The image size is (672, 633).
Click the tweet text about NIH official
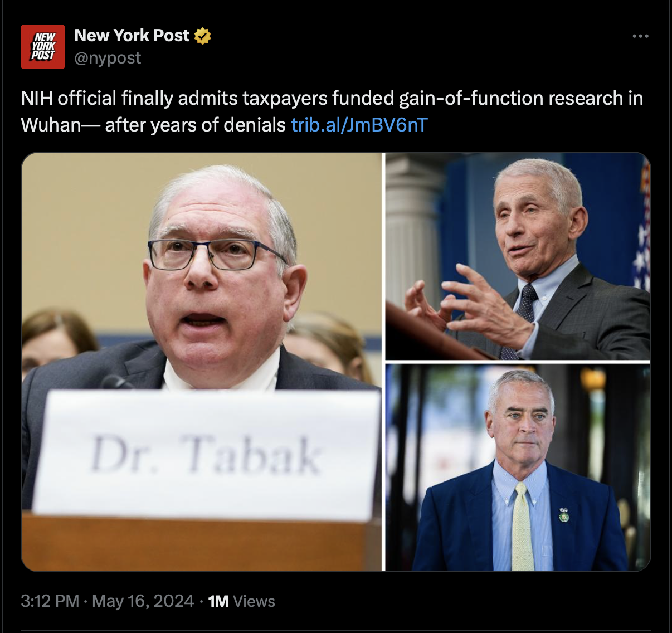click(332, 111)
